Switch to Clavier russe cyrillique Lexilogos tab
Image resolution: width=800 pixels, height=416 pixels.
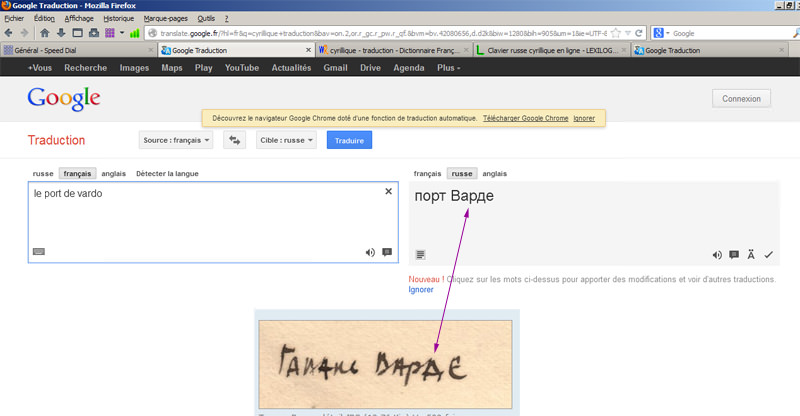[x=551, y=50]
